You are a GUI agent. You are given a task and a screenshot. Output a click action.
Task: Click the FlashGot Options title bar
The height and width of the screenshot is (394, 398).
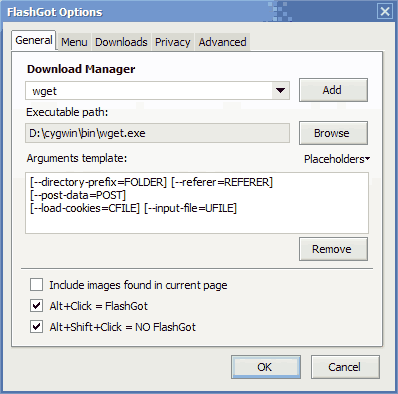[x=187, y=12]
